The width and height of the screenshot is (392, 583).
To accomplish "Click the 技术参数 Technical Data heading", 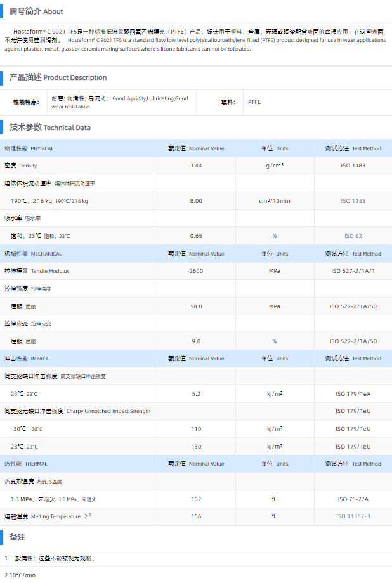I will pos(49,128).
